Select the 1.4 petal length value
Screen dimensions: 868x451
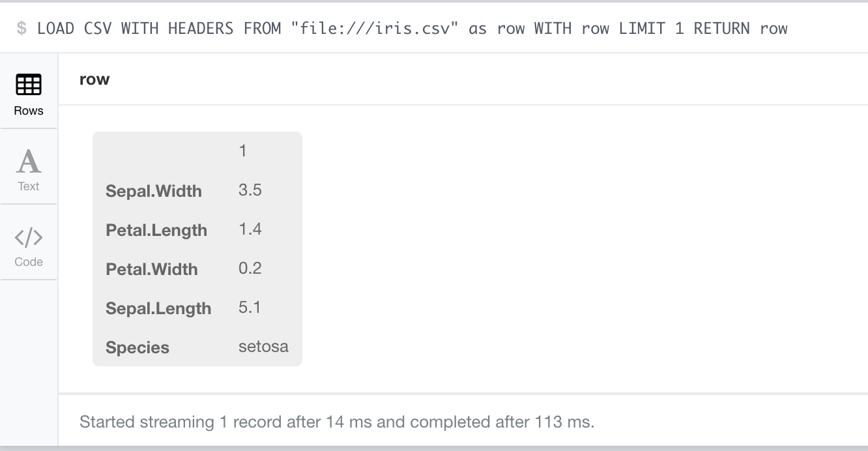250,229
